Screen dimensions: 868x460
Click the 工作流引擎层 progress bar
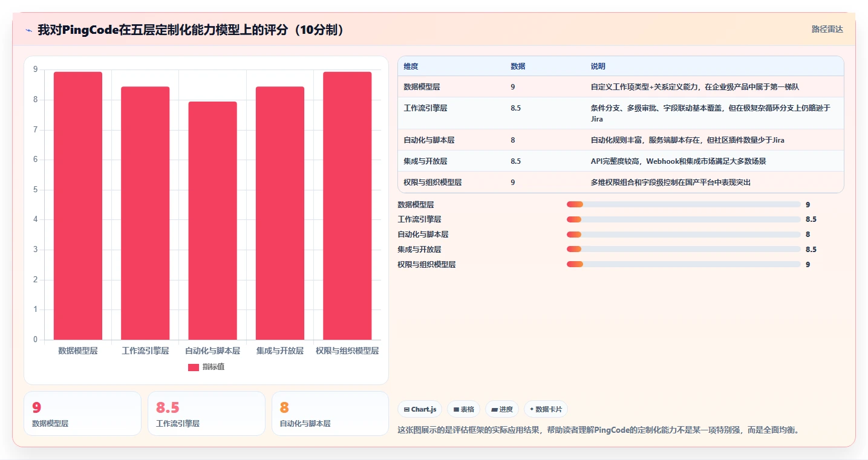(684, 219)
